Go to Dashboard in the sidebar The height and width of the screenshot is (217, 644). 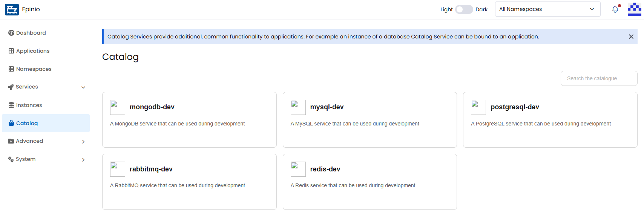click(46, 33)
